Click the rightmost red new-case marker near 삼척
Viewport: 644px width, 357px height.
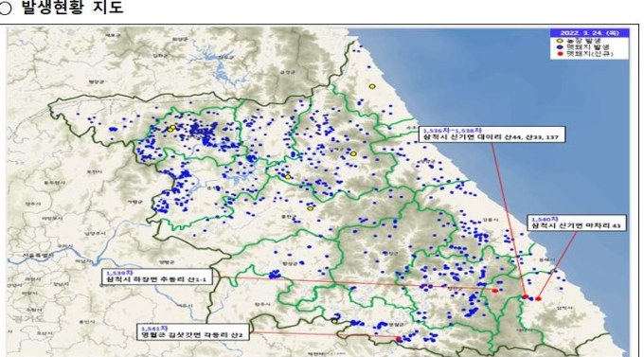[x=539, y=298]
